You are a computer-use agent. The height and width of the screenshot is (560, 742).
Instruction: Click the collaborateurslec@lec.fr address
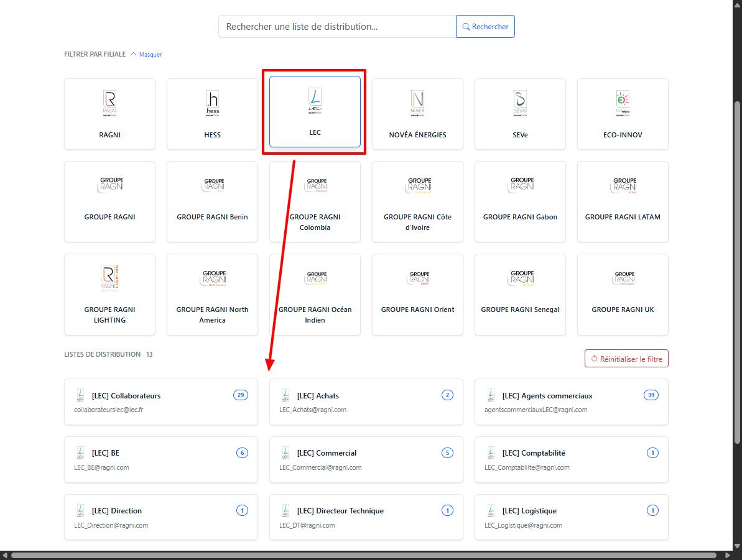[109, 410]
